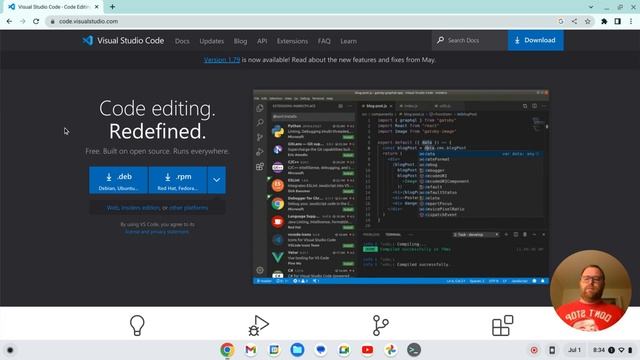The image size is (640, 360).
Task: Focus the Search Docs field
Action: pyautogui.click(x=470, y=40)
